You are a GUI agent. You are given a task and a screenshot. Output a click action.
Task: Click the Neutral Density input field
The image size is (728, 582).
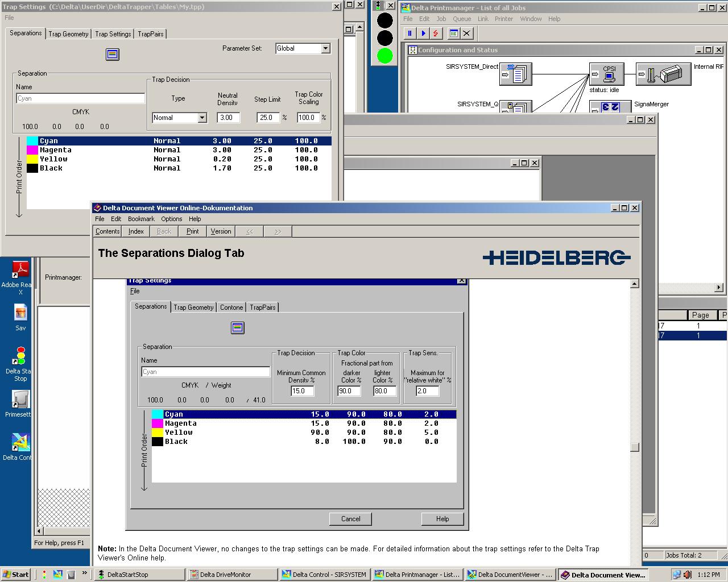point(229,118)
